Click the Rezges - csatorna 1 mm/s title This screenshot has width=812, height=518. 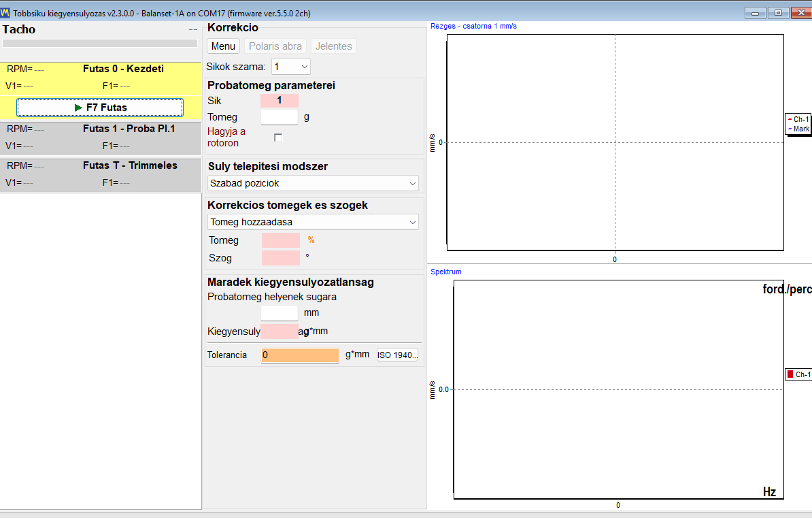(473, 26)
